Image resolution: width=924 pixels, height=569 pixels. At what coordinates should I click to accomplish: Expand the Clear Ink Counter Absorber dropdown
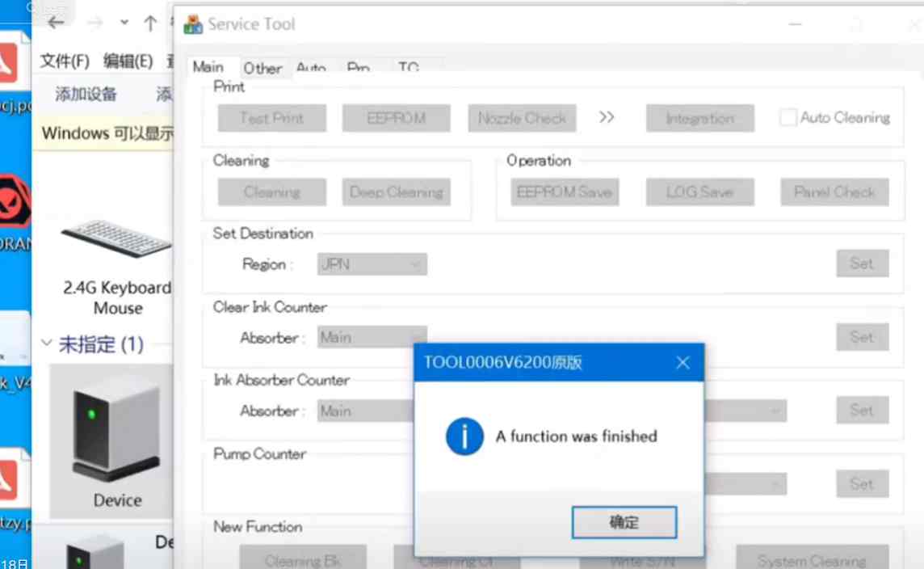(372, 337)
